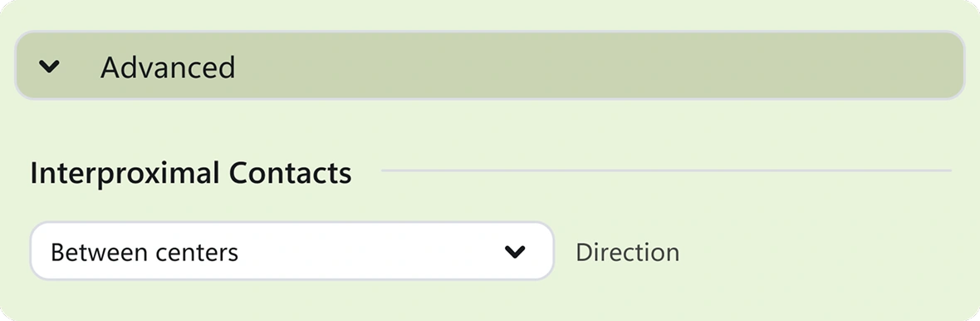Viewport: 980px width, 321px height.
Task: Choose a different Direction via combo box chevron
Action: click(515, 251)
